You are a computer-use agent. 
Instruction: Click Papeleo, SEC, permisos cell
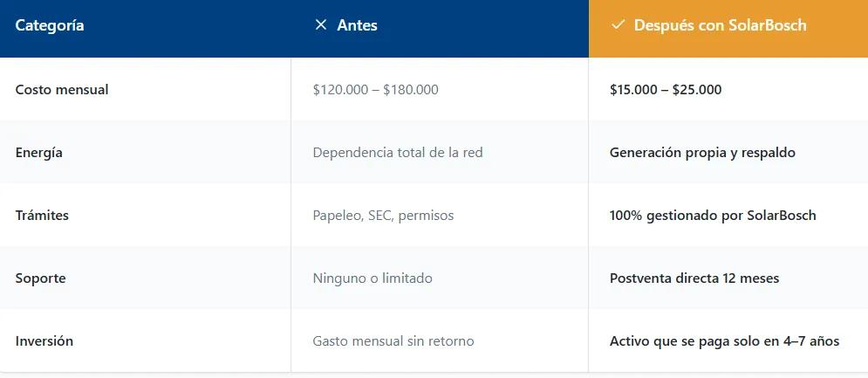click(x=383, y=215)
